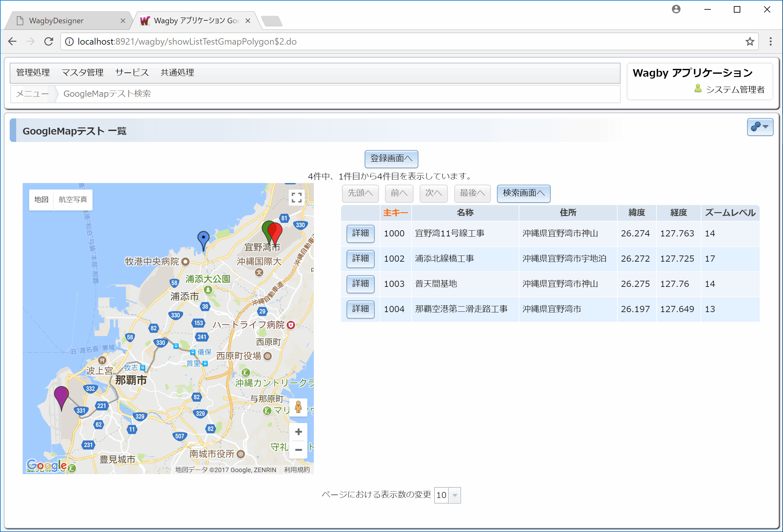
Task: Open a new browser tab
Action: [x=271, y=21]
